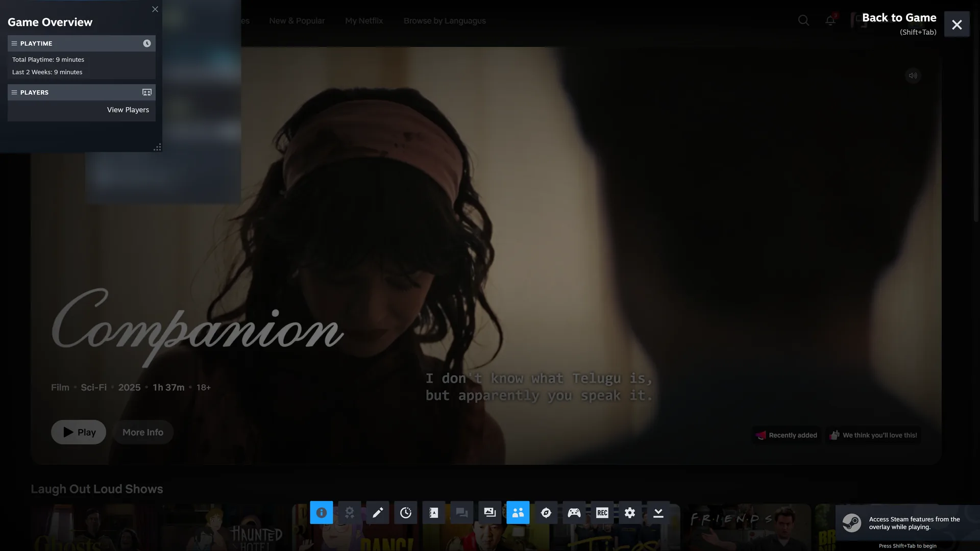Click View Players link
The width and height of the screenshot is (980, 551).
(x=128, y=110)
